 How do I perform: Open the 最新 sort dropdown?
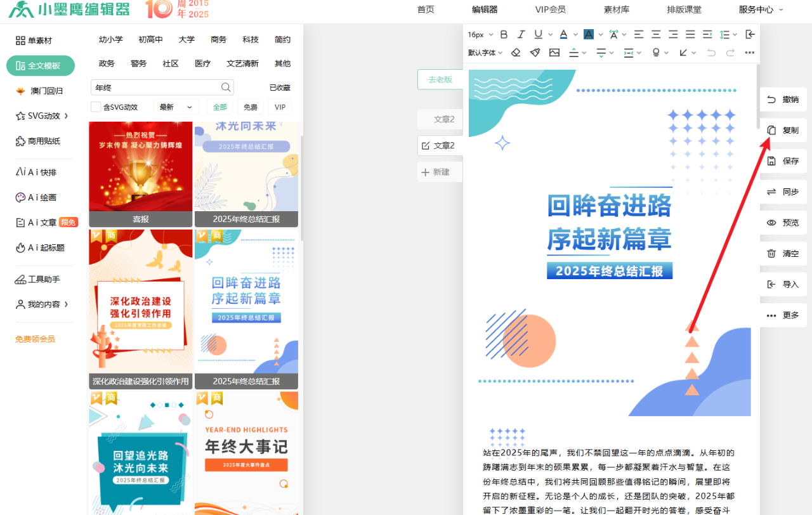coord(176,107)
